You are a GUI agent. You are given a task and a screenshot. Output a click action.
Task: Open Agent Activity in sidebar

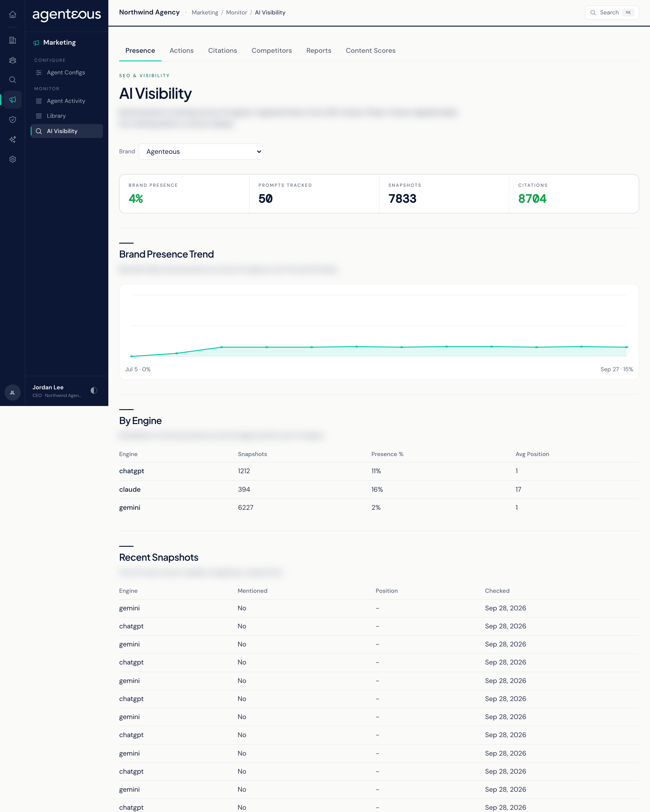67,101
